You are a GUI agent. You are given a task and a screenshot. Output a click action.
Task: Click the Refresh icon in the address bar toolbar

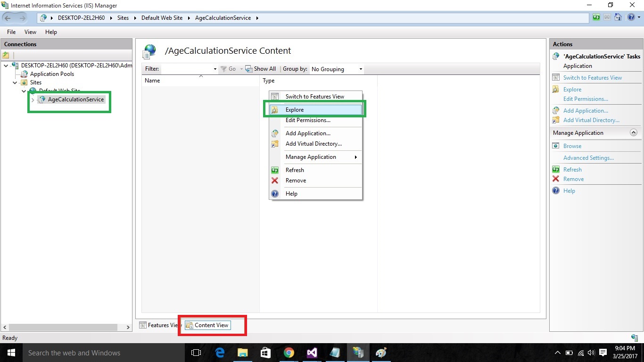596,17
